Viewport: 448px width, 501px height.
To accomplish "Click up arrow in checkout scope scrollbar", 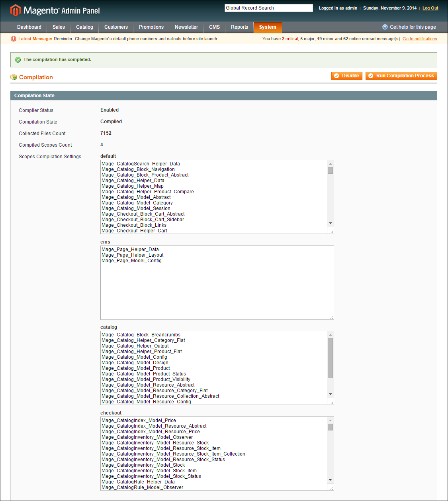I will click(x=330, y=420).
